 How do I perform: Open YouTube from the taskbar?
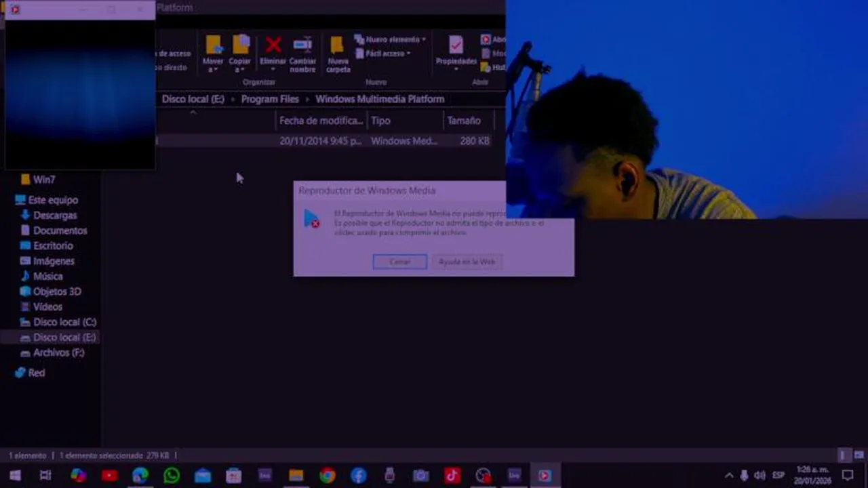pyautogui.click(x=109, y=475)
